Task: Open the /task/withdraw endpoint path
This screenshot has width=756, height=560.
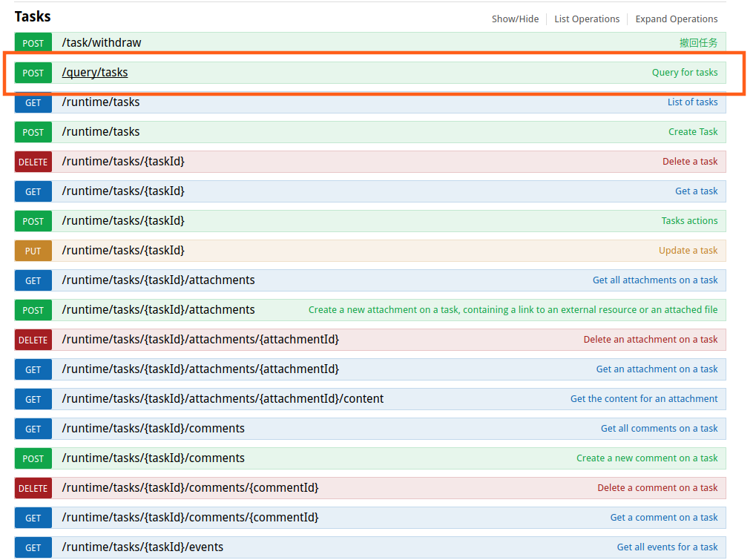Action: (102, 43)
